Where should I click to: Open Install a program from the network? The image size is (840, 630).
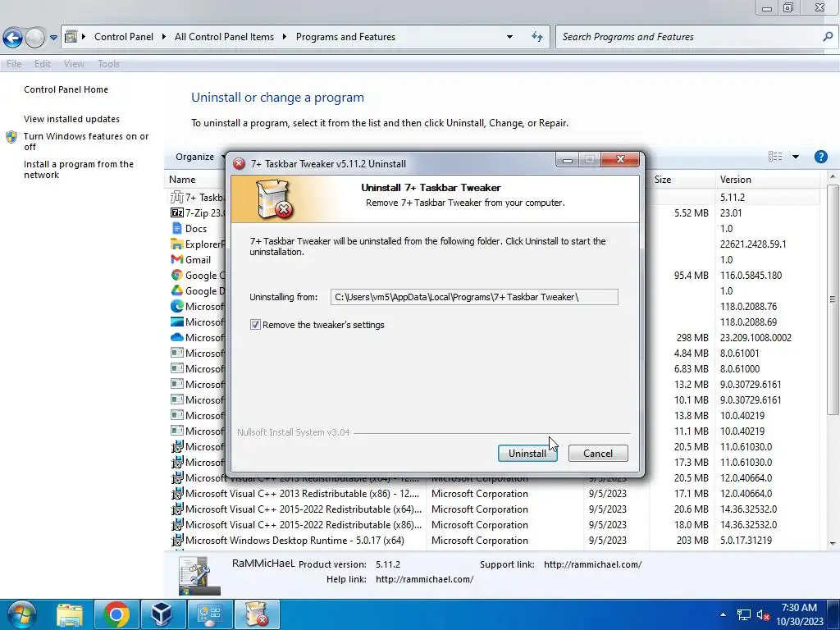tap(79, 169)
